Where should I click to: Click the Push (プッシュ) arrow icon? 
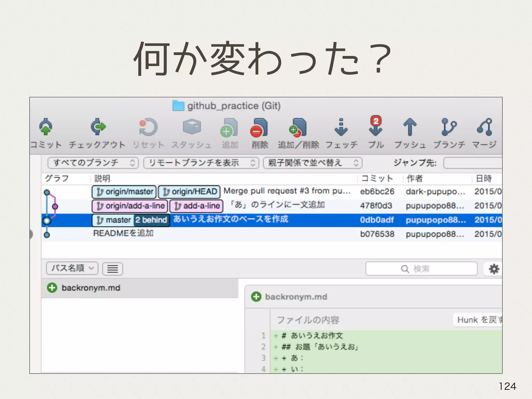coord(410,127)
